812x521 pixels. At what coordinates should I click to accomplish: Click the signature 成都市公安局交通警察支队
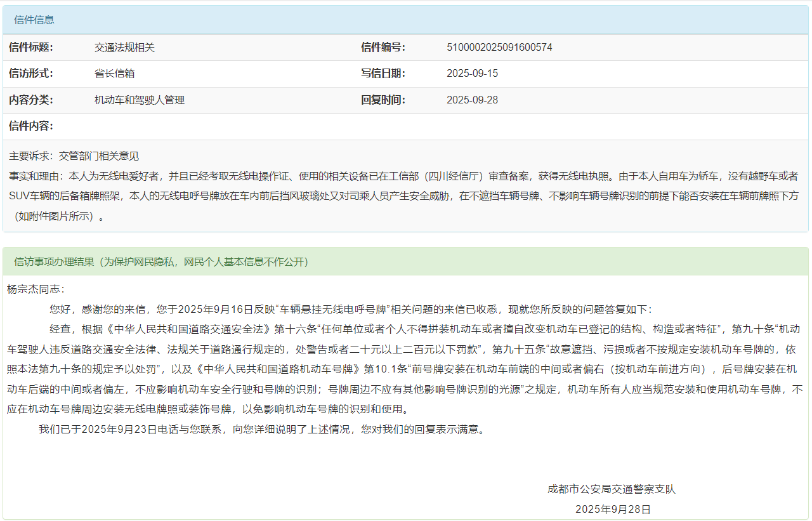(612, 489)
